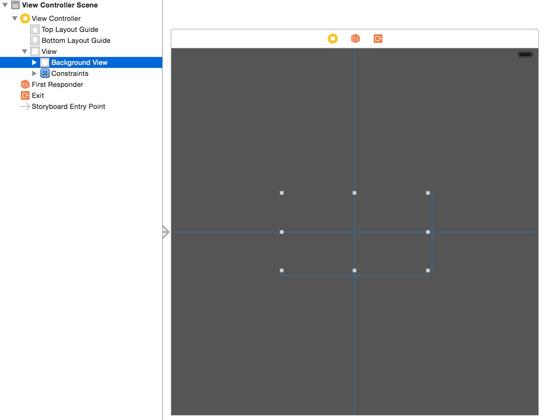550x420 pixels.
Task: Collapse the View Controller disclosure triangle
Action: [15, 18]
